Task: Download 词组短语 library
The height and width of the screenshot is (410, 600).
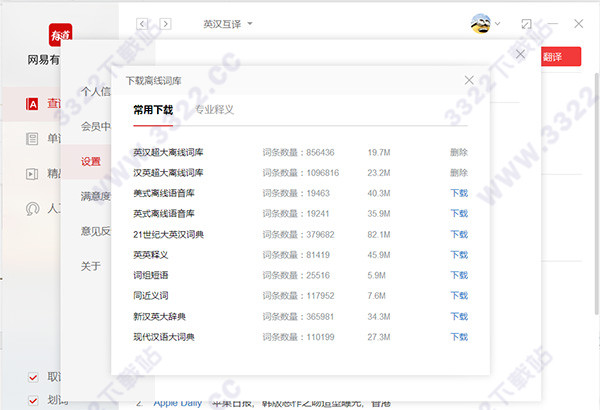Action: 459,275
